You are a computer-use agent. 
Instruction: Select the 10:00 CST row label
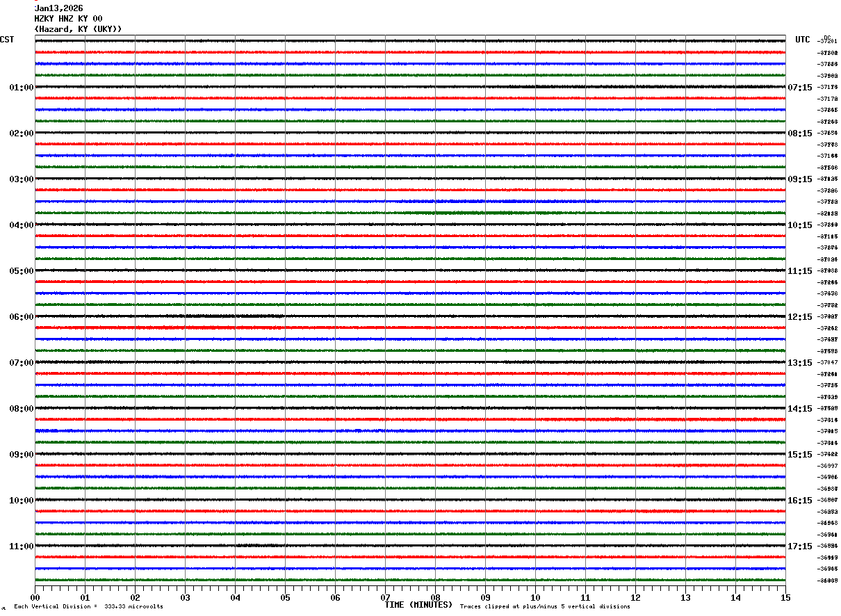(x=22, y=501)
